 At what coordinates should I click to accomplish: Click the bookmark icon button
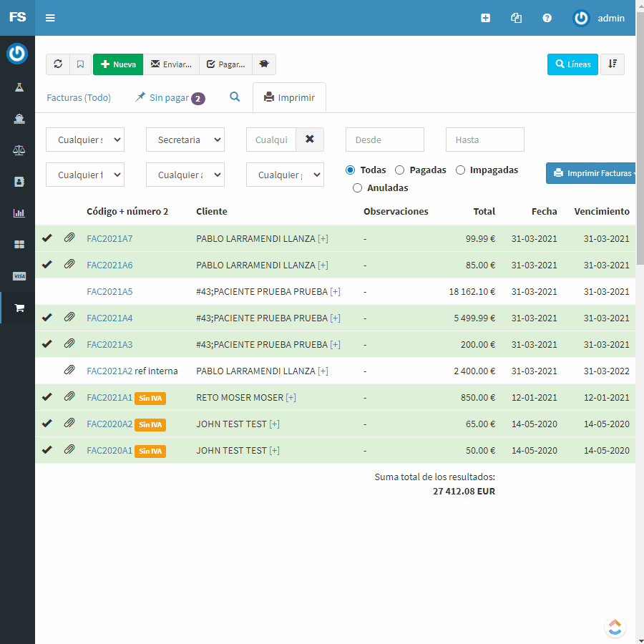[x=80, y=64]
